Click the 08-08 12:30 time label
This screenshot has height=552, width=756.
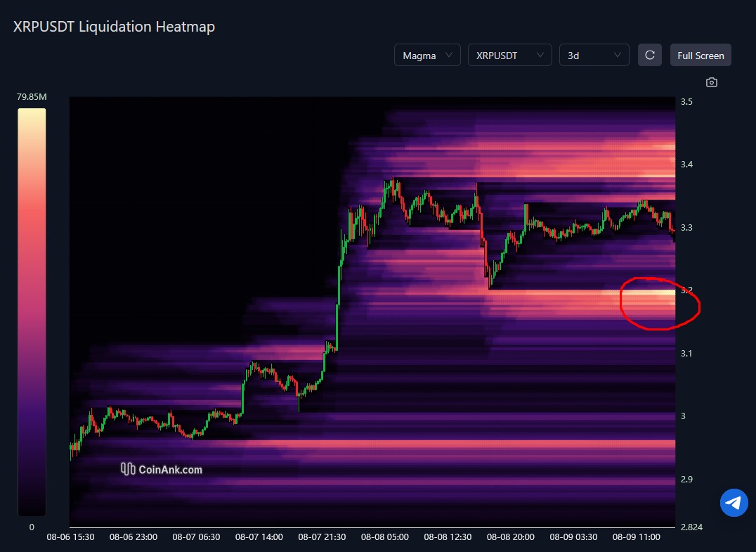click(x=448, y=537)
